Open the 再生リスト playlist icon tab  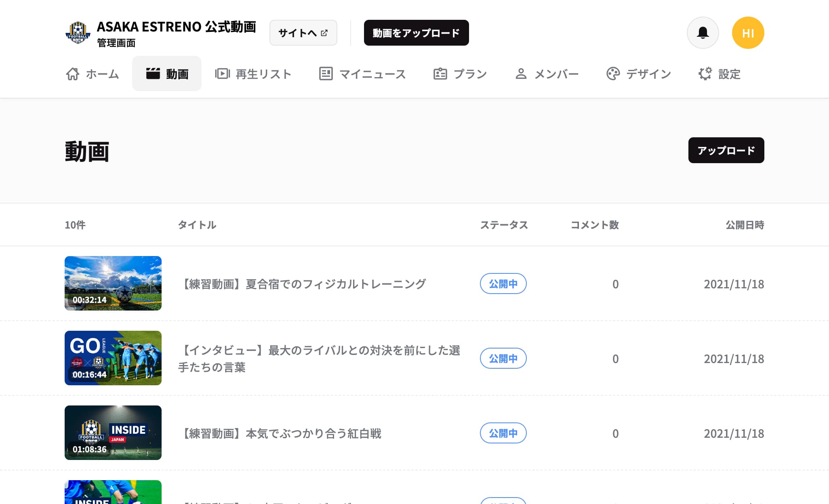253,74
